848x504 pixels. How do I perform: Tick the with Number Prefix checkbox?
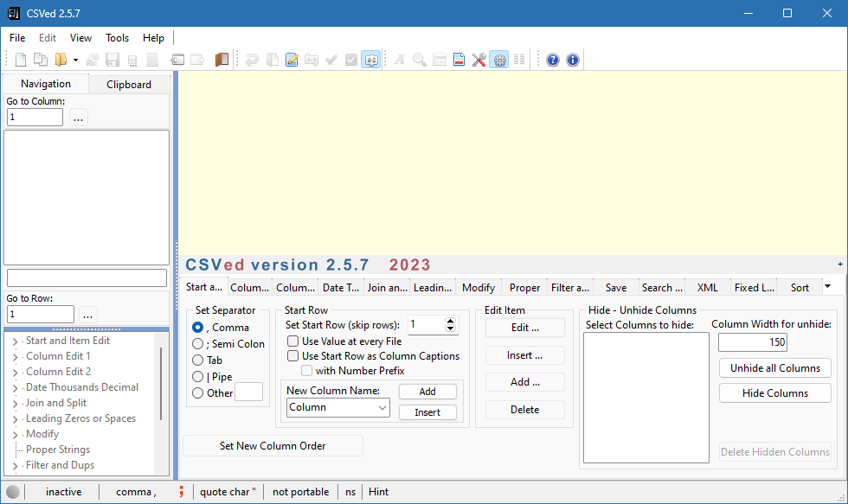tap(306, 371)
